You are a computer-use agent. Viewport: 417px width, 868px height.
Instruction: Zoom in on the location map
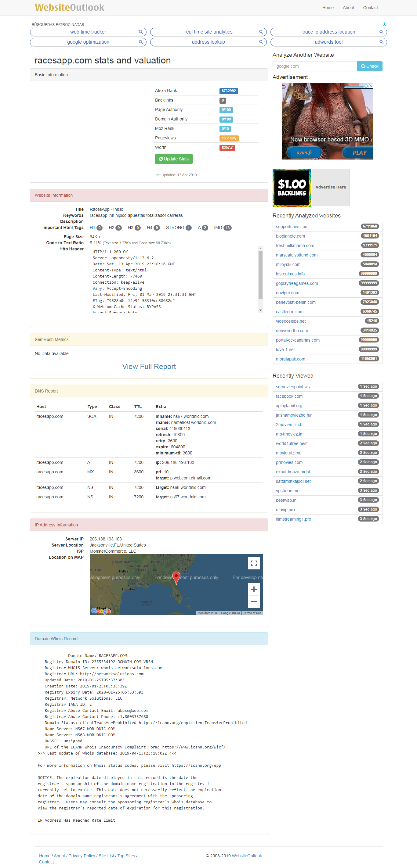pyautogui.click(x=254, y=589)
